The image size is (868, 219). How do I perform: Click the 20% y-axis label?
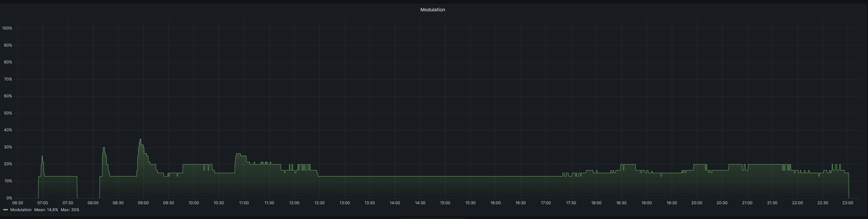coord(8,164)
